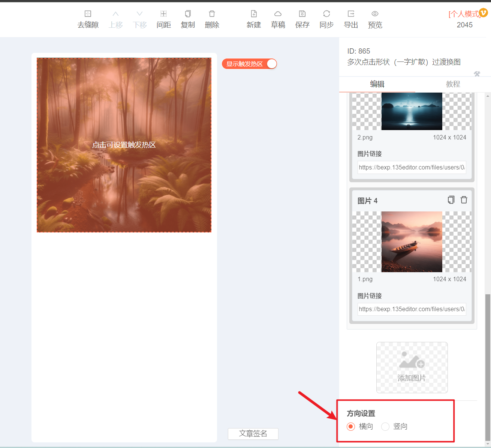Click the ID: 865 label
This screenshot has height=448, width=491.
click(x=359, y=51)
